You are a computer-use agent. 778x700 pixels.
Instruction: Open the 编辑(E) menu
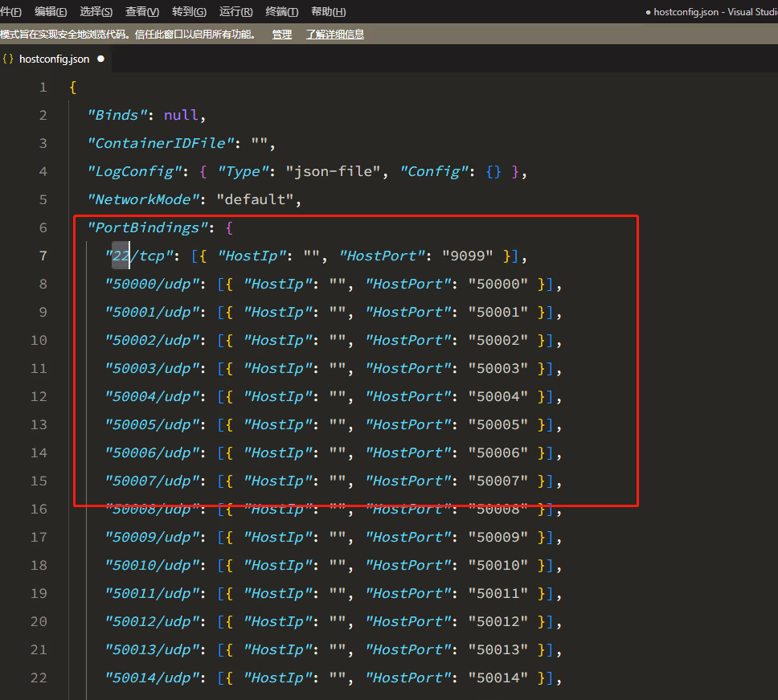[51, 11]
